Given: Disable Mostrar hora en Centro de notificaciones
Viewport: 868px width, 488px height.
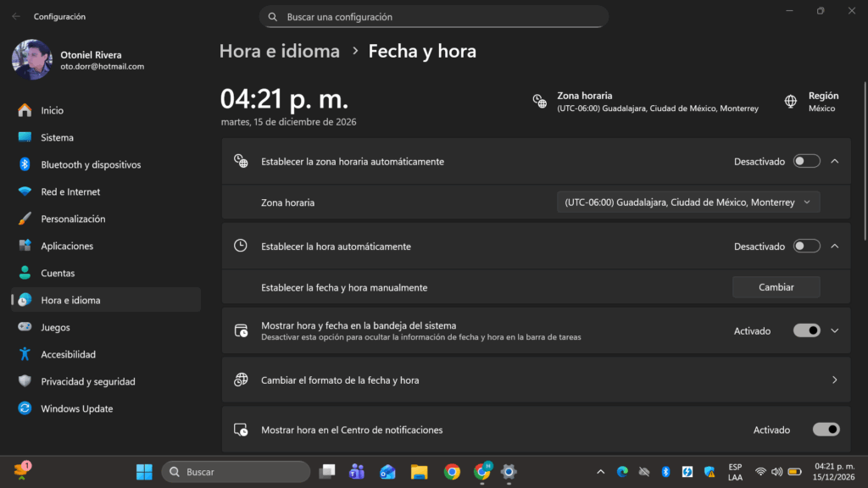Looking at the screenshot, I should tap(826, 430).
